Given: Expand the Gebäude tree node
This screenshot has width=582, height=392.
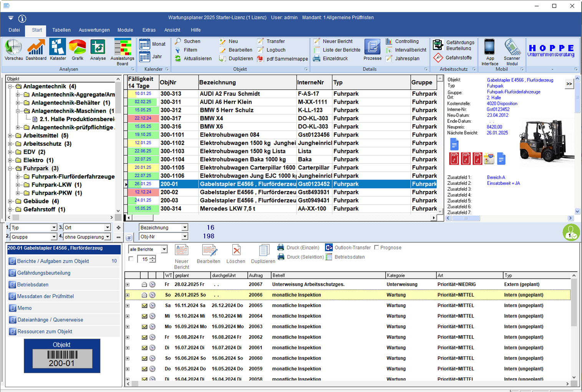Looking at the screenshot, I should [x=10, y=201].
